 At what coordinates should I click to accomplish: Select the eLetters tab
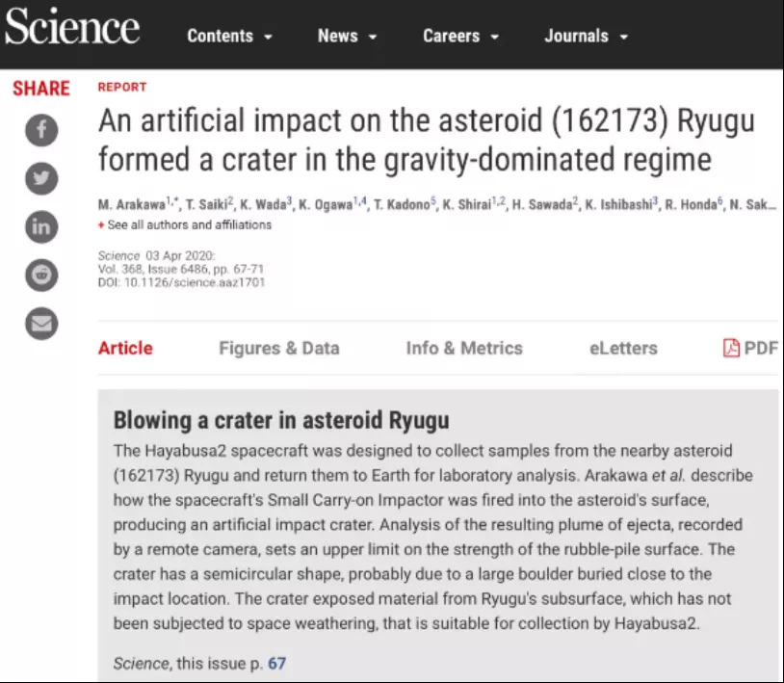coord(623,349)
